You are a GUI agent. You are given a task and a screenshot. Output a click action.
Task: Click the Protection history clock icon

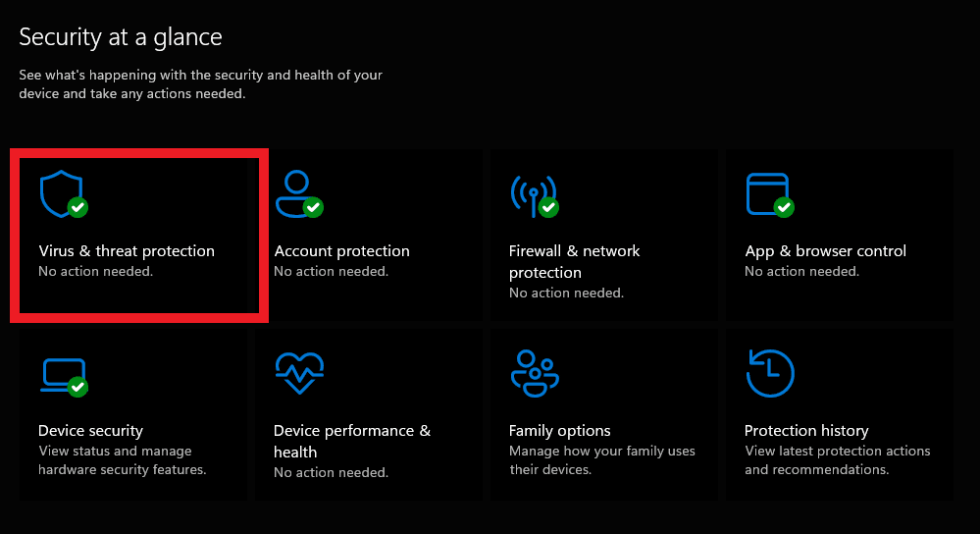769,373
